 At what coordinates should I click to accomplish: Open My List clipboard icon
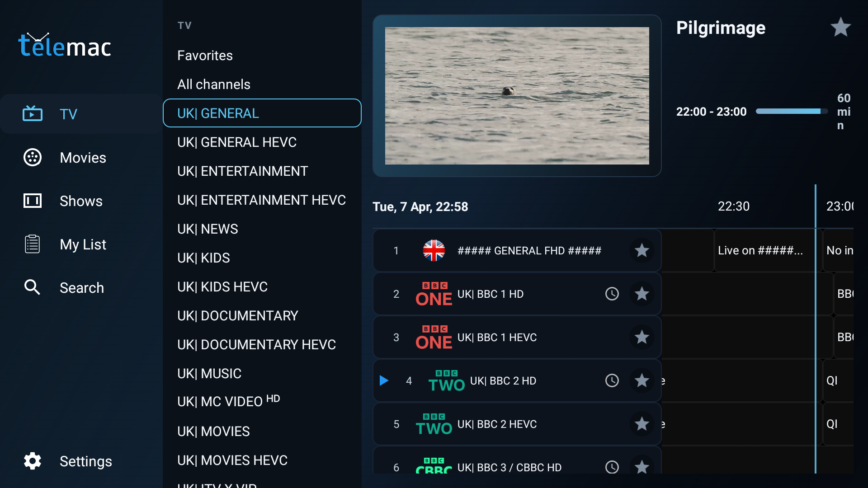pos(33,244)
